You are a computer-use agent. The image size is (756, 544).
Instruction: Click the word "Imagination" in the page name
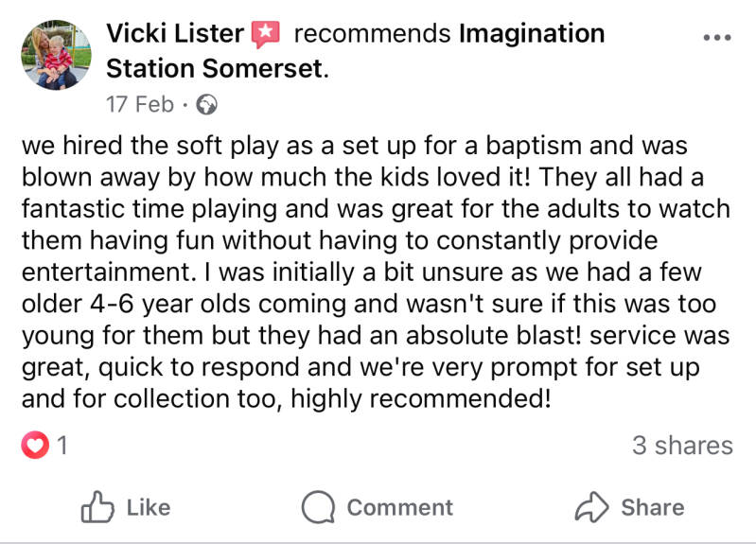pyautogui.click(x=531, y=34)
